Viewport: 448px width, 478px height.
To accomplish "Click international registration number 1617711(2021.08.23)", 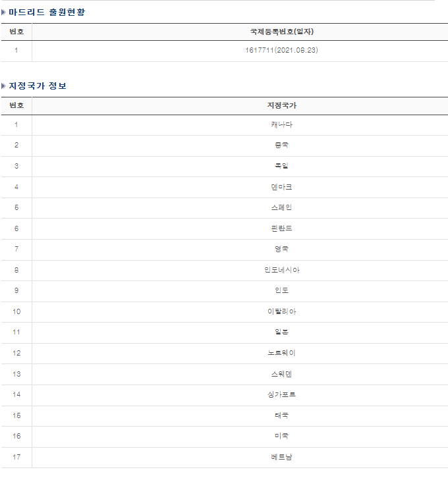I will tap(281, 50).
